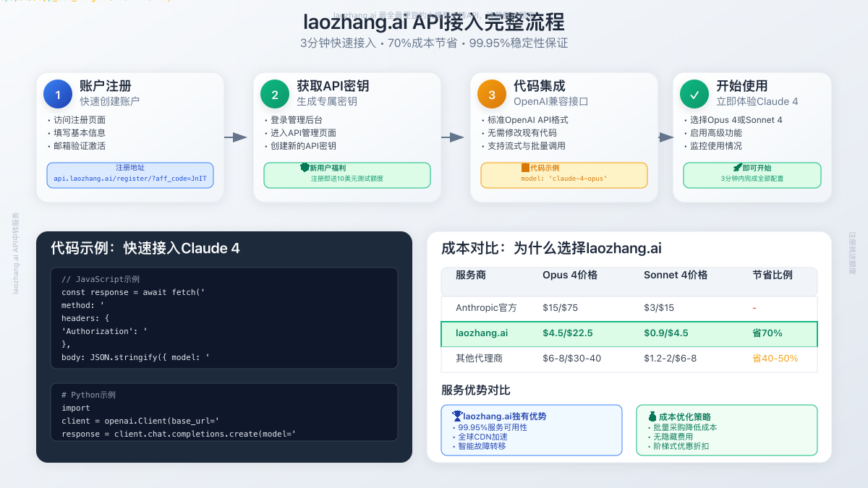The image size is (868, 488).
Task: Select the 代码集成 step heading
Action: point(540,85)
